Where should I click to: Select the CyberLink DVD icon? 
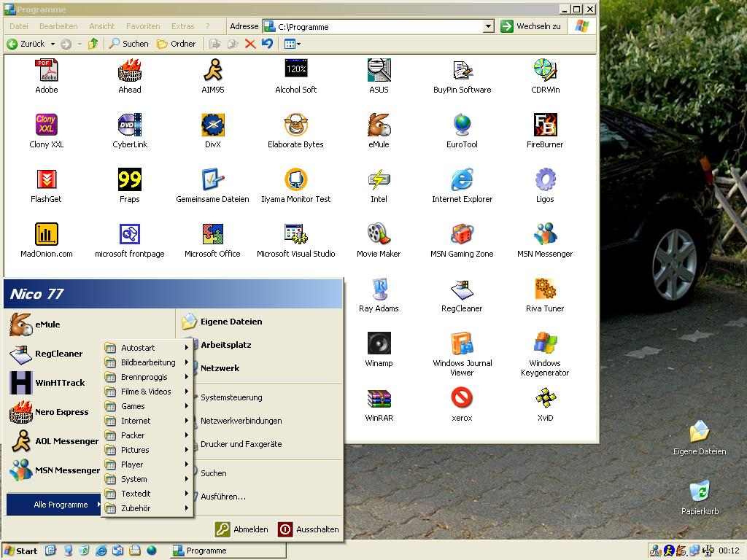point(130,125)
